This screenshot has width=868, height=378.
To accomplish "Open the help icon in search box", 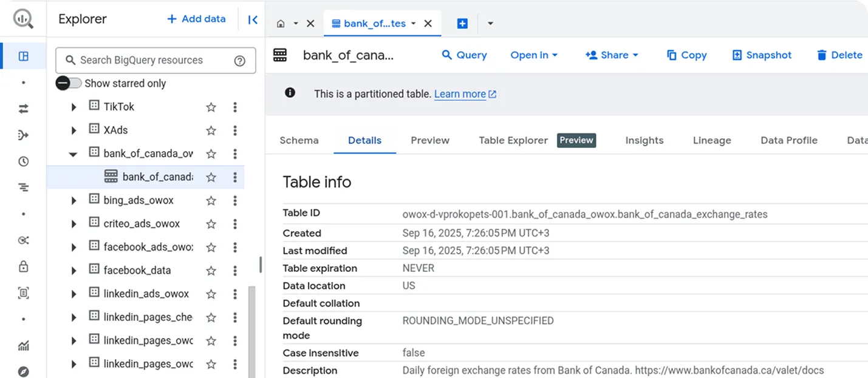I will click(x=239, y=60).
